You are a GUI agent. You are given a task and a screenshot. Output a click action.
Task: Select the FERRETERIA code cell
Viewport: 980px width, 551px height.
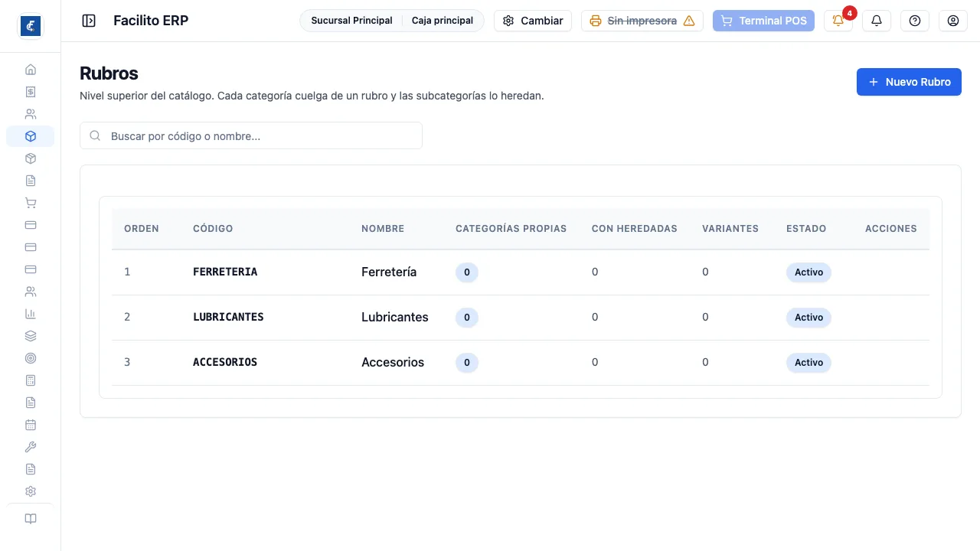pos(225,272)
